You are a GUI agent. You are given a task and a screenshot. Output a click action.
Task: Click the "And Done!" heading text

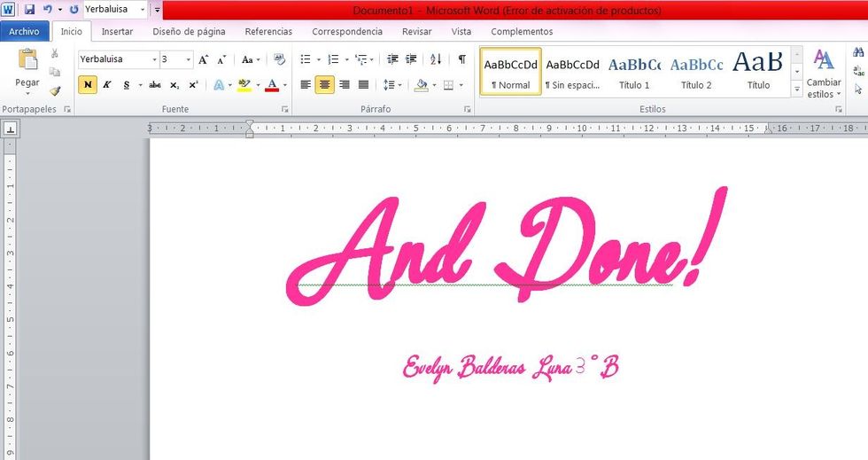507,246
